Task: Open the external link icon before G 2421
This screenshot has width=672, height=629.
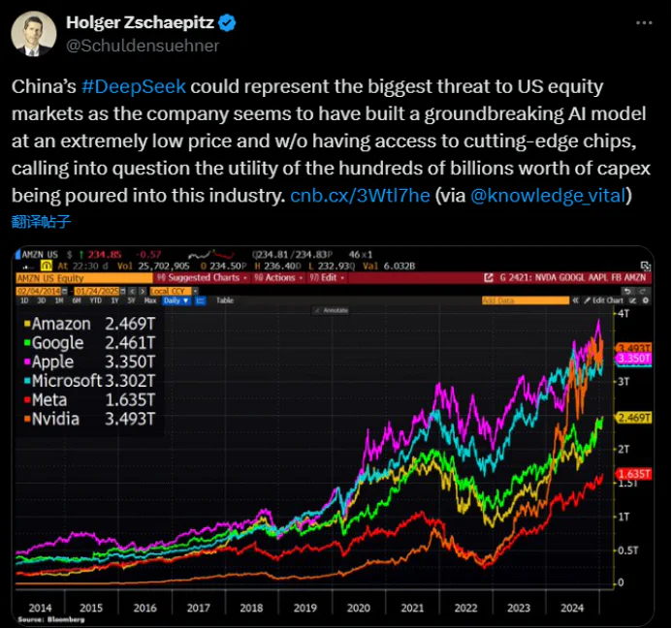Action: pos(488,278)
